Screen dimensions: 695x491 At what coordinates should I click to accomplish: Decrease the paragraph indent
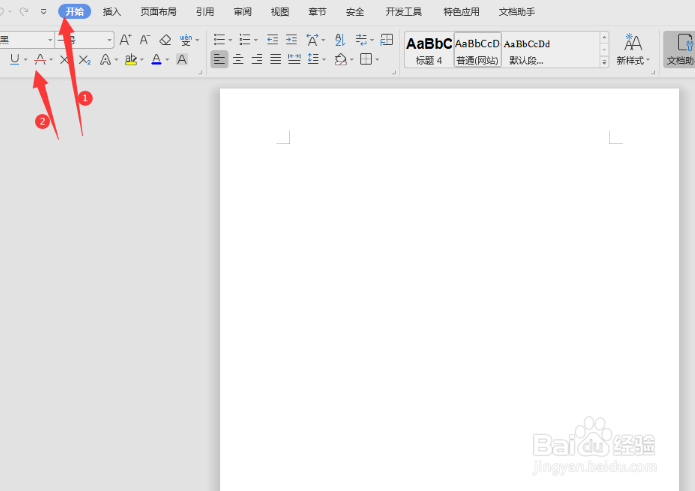click(x=273, y=40)
